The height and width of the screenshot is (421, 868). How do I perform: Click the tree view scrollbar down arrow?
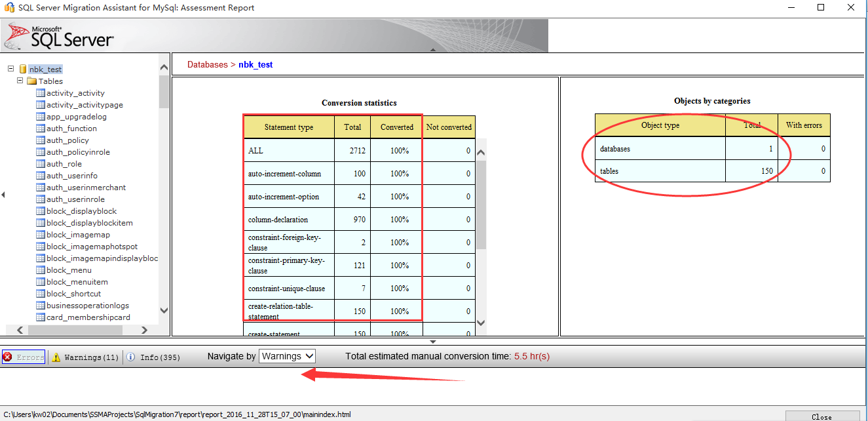[x=164, y=310]
